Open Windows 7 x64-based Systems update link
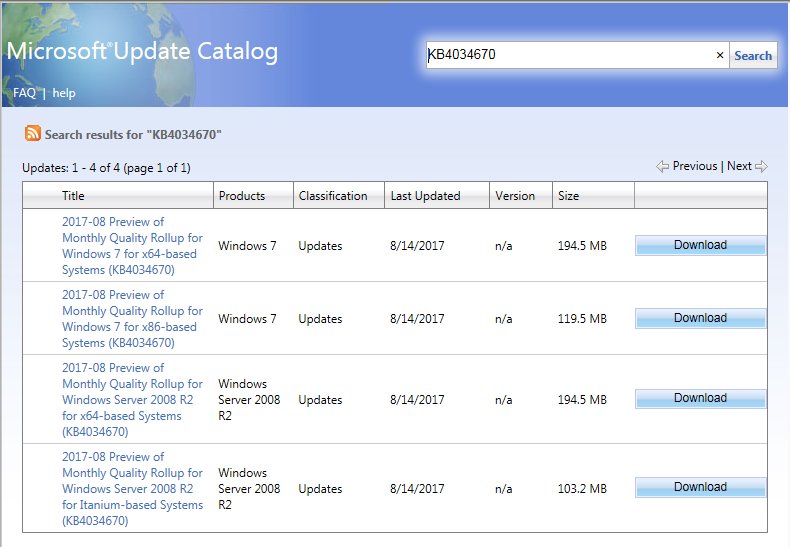This screenshot has height=547, width=790. point(132,246)
